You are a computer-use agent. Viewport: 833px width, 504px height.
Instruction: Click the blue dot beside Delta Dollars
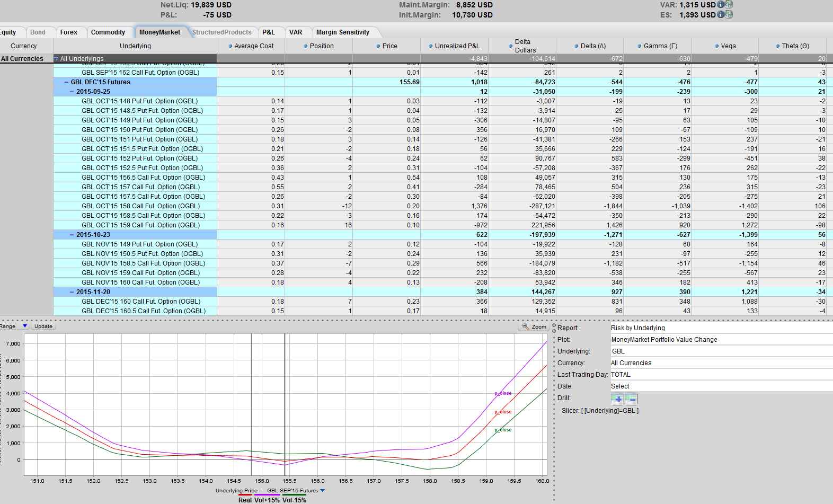tap(510, 46)
